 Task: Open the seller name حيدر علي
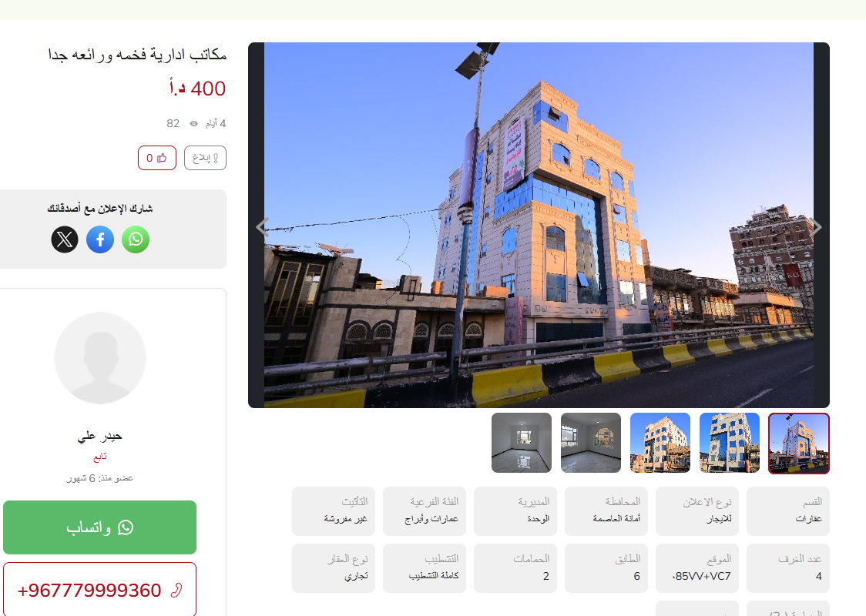[x=100, y=436]
